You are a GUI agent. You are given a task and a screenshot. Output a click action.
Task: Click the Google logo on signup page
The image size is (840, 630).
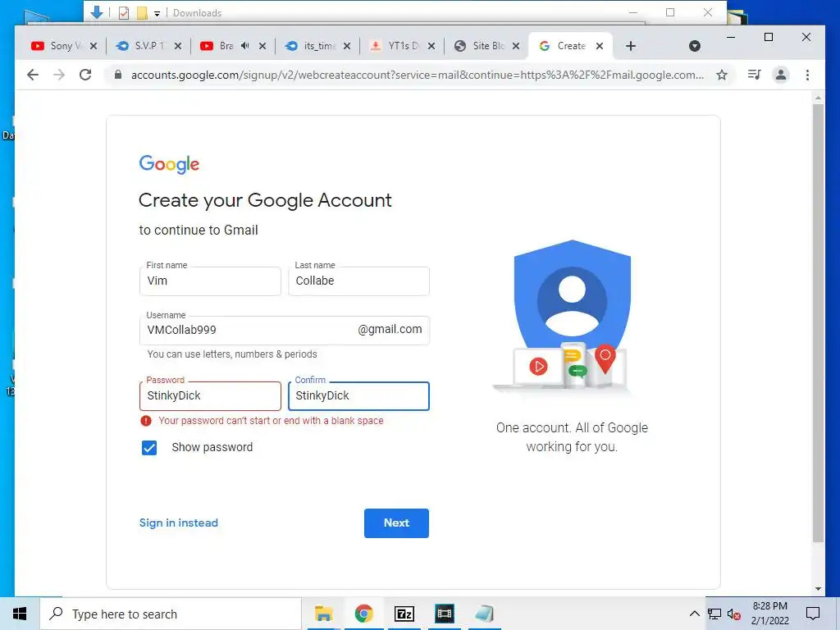(x=169, y=164)
